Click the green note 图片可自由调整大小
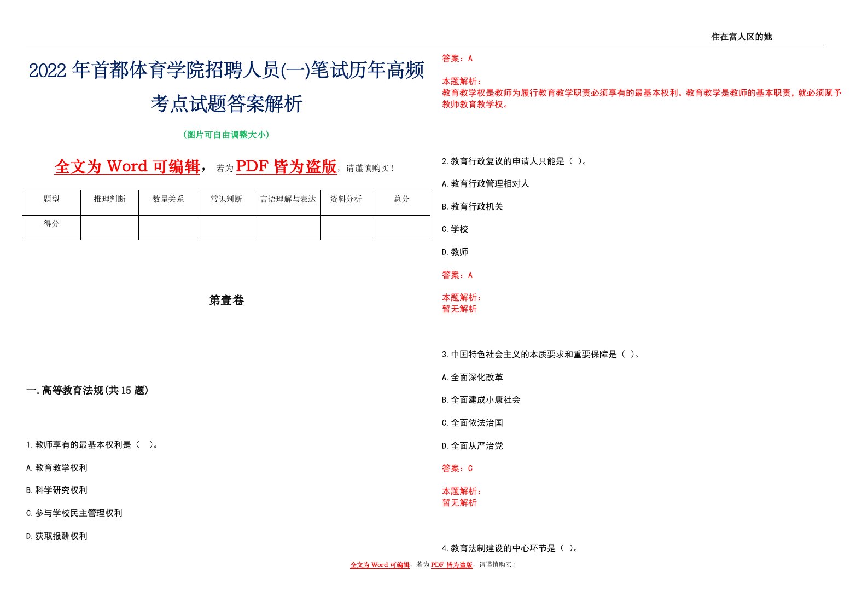This screenshot has width=868, height=614. [226, 135]
